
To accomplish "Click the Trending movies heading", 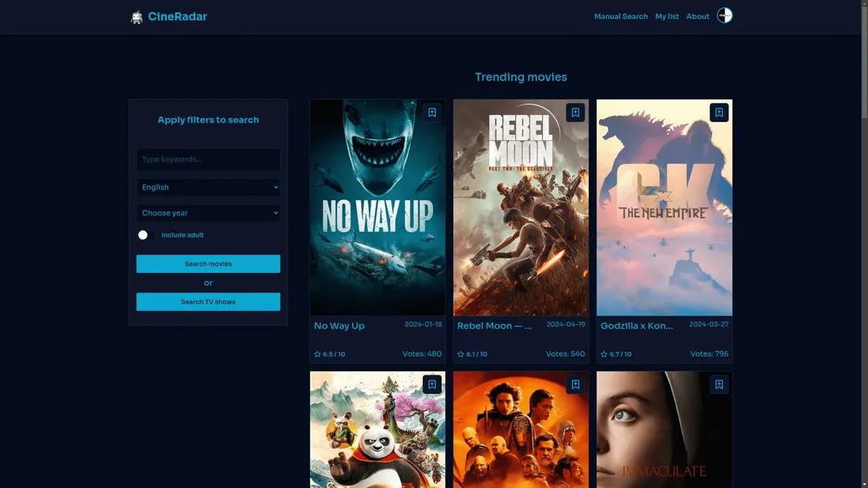I will 521,77.
